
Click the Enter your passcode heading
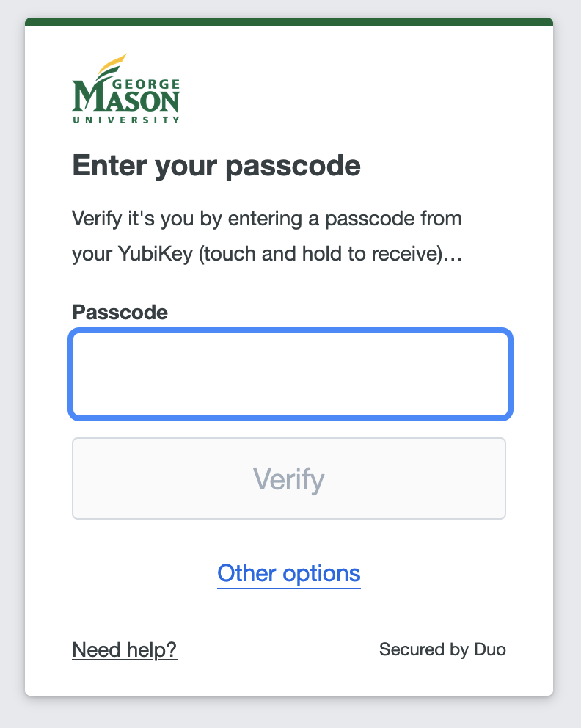216,166
